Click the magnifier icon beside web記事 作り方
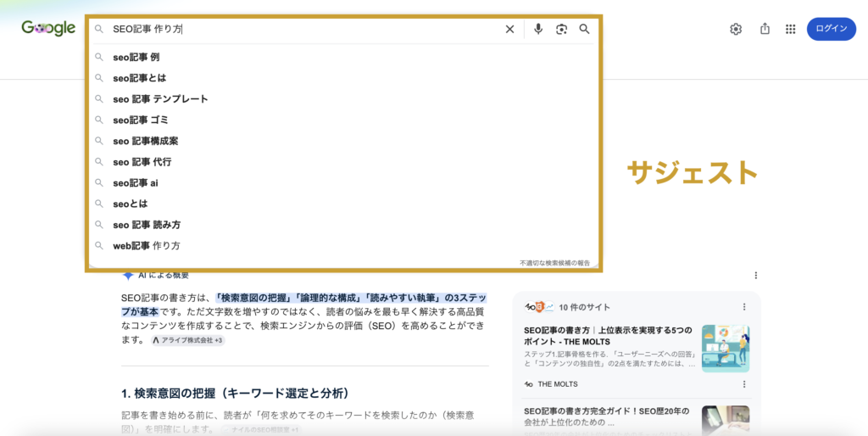 pyautogui.click(x=99, y=245)
